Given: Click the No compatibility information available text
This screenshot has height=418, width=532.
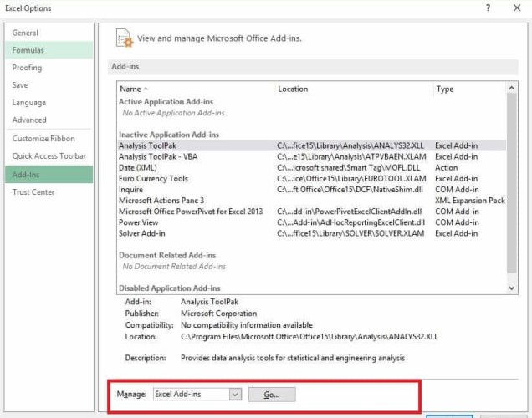Looking at the screenshot, I should pyautogui.click(x=247, y=325).
